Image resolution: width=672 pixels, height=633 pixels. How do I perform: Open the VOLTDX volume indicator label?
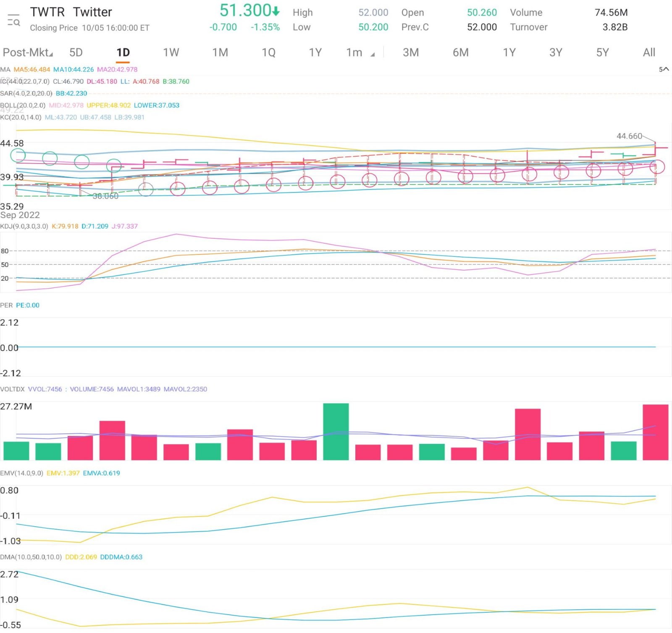click(12, 389)
